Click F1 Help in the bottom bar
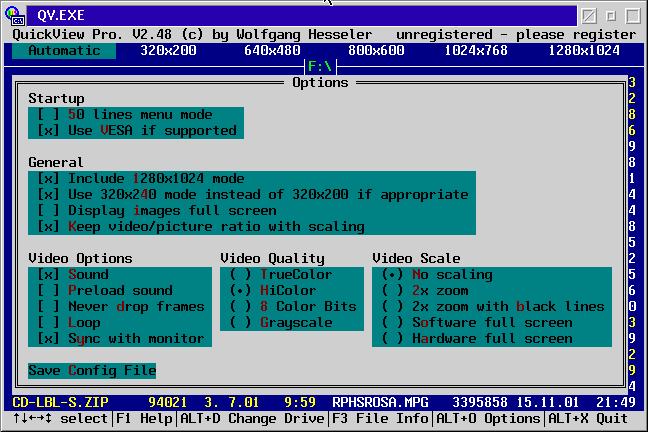 pyautogui.click(x=144, y=418)
